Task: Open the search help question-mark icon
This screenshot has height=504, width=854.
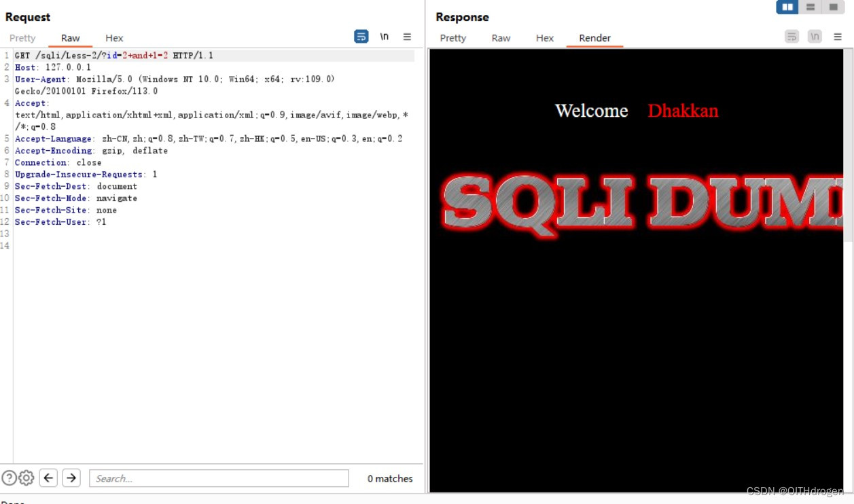Action: 9,478
